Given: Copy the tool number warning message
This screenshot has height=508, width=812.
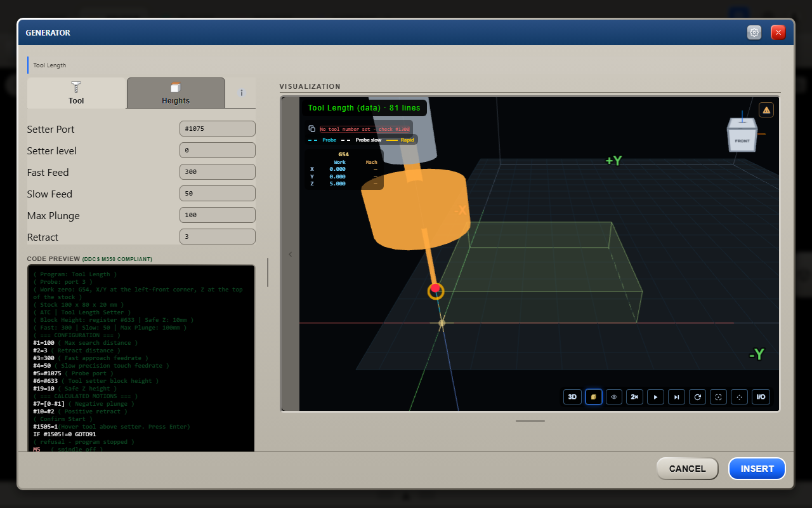Looking at the screenshot, I should click(x=311, y=129).
